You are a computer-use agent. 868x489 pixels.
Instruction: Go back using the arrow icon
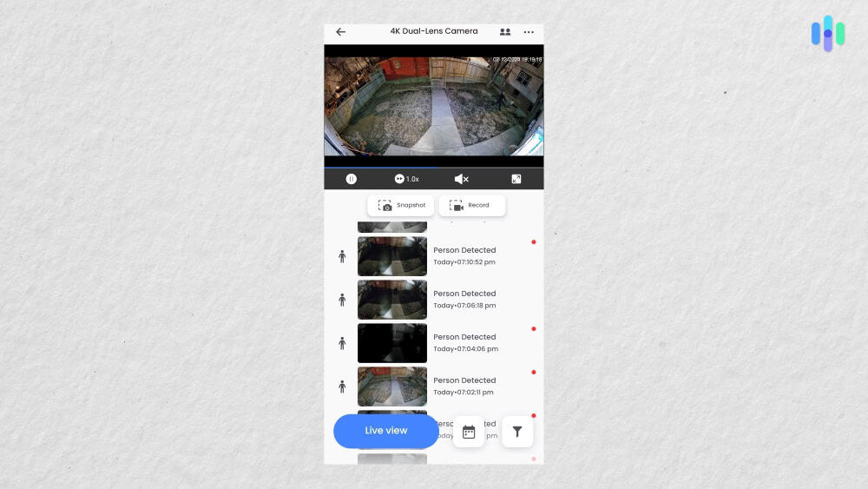click(340, 31)
